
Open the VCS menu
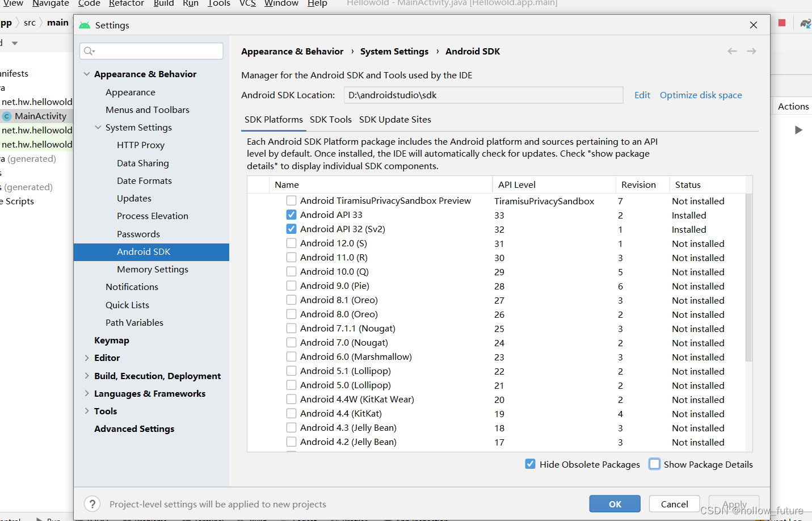247,3
